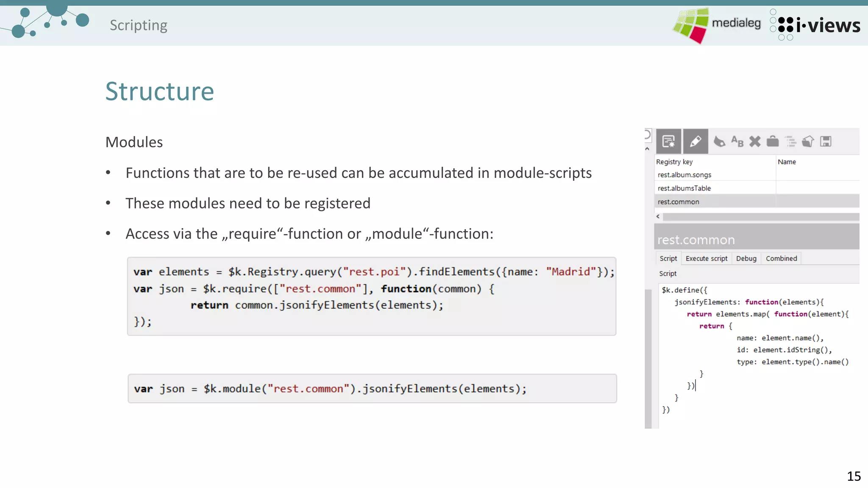The image size is (868, 488).
Task: Click the left arrow of horizontal scrollbar
Action: pos(658,216)
